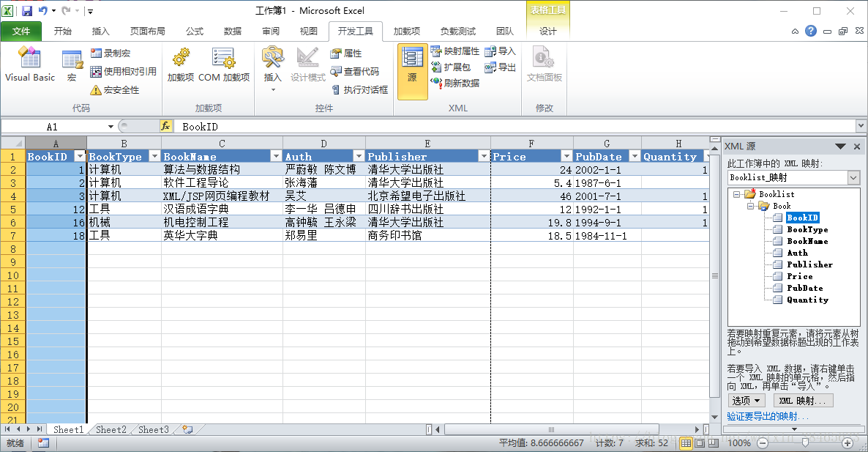Screen dimensions: 868x452
Task: Open the 设计 table tools tab
Action: click(x=548, y=31)
